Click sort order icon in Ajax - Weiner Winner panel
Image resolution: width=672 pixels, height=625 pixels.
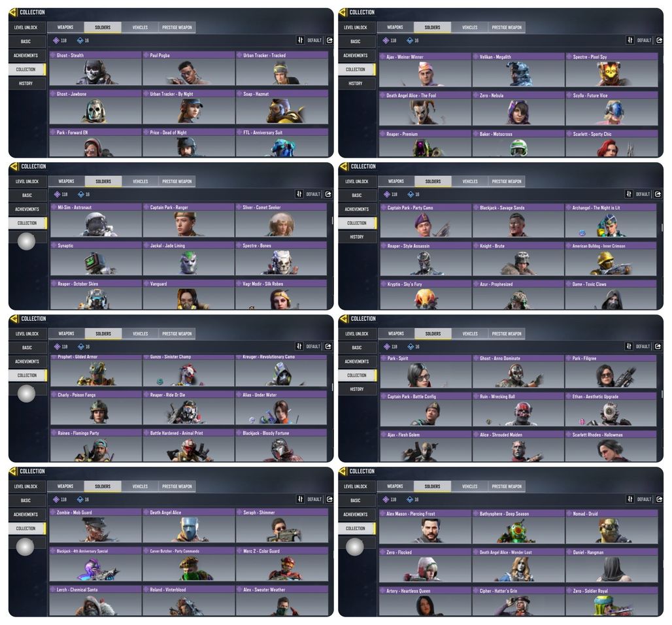tap(630, 41)
